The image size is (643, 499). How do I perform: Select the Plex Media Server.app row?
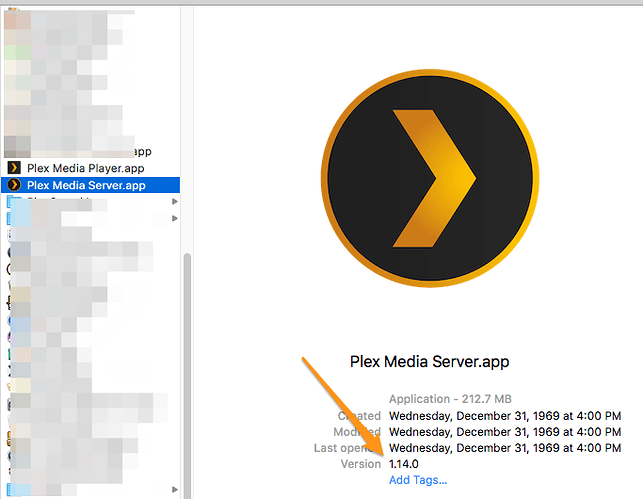90,185
